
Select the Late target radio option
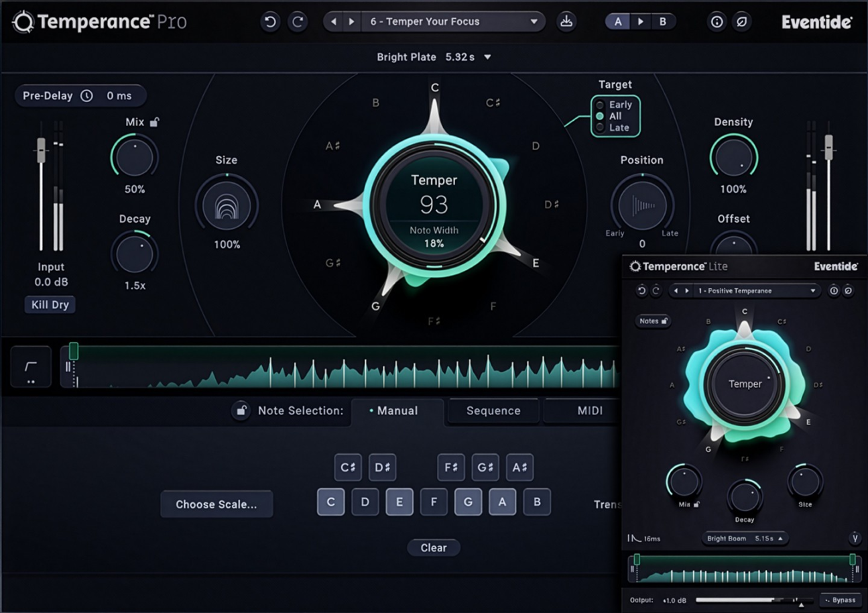[x=600, y=127]
